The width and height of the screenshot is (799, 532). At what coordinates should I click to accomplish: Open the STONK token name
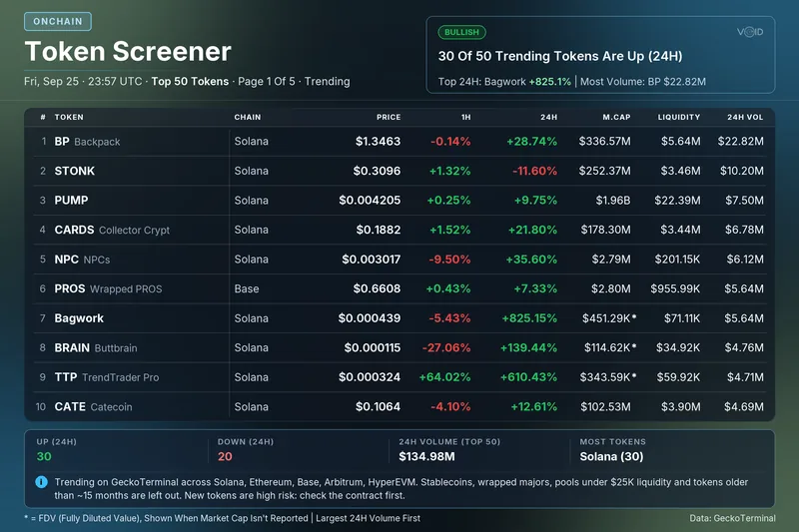point(74,171)
